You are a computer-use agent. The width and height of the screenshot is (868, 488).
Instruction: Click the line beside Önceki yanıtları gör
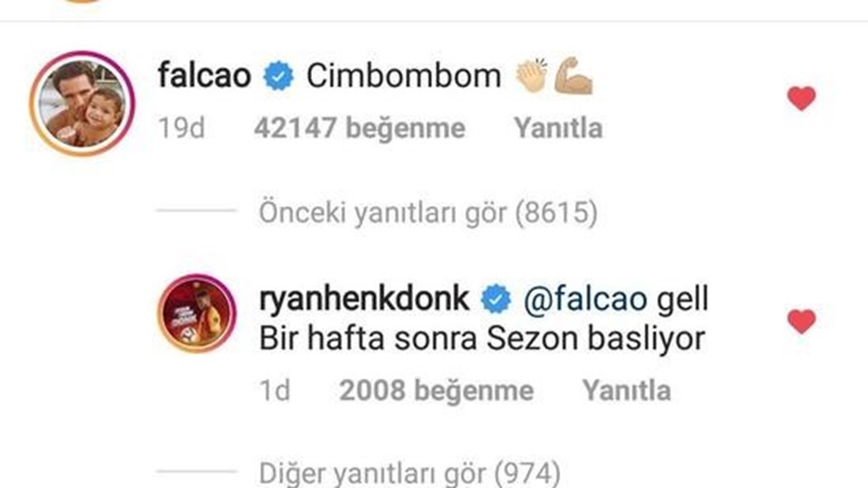click(197, 211)
